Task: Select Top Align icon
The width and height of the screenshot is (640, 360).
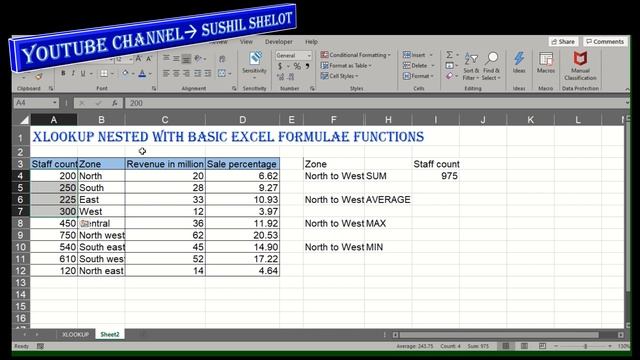Action: tap(166, 59)
